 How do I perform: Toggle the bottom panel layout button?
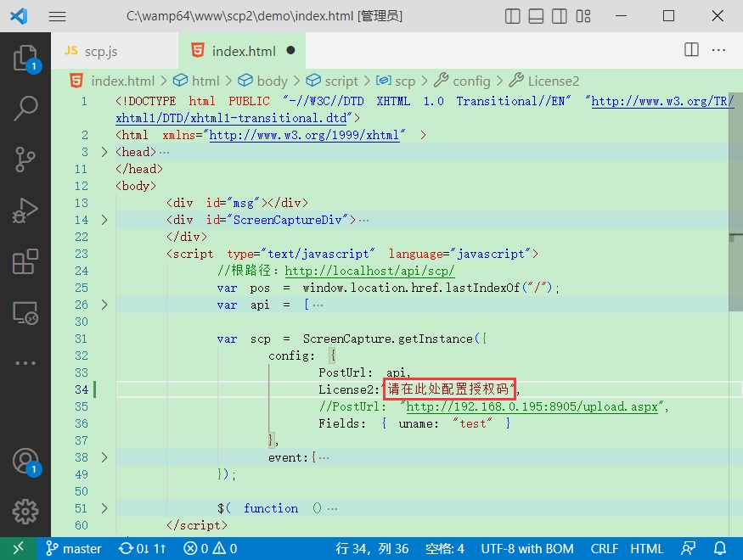(536, 16)
